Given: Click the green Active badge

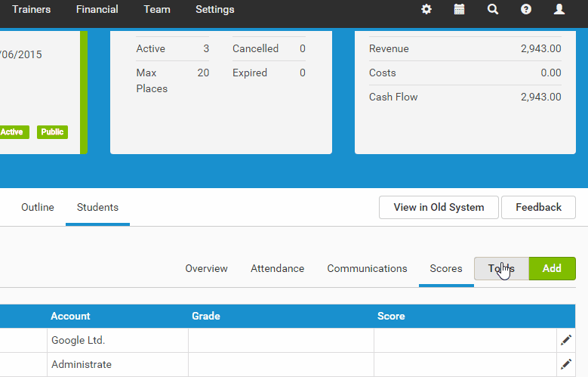Looking at the screenshot, I should pos(13,132).
